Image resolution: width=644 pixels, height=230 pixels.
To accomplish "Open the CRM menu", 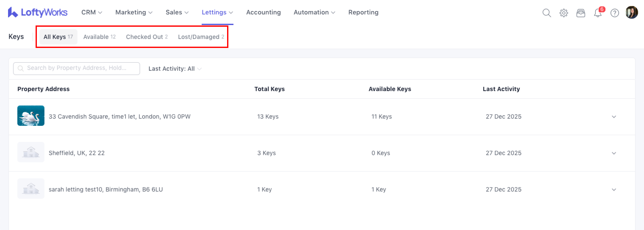I will click(92, 12).
